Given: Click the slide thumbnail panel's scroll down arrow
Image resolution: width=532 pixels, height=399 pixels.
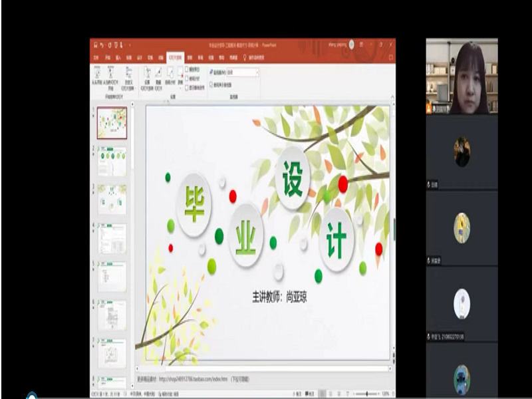Looking at the screenshot, I should [x=132, y=386].
